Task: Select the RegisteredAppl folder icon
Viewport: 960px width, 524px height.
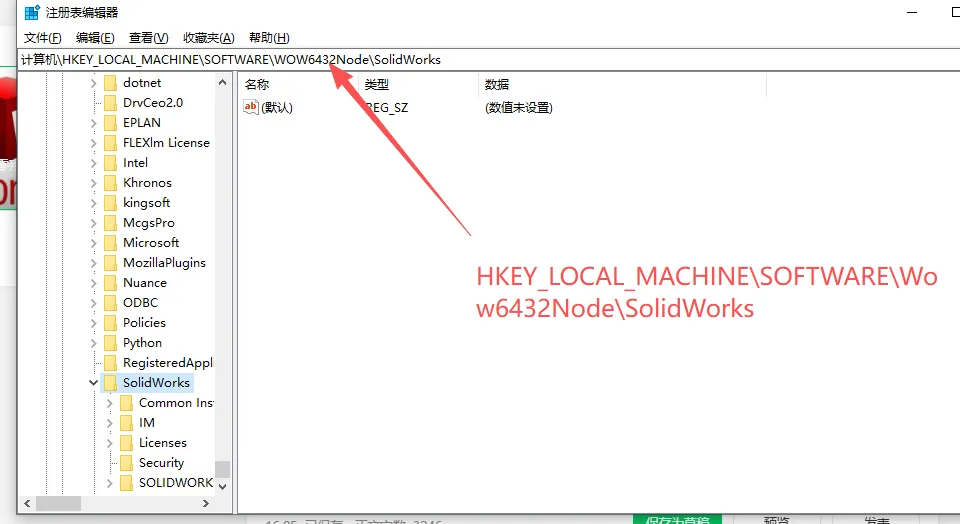Action: pos(110,362)
